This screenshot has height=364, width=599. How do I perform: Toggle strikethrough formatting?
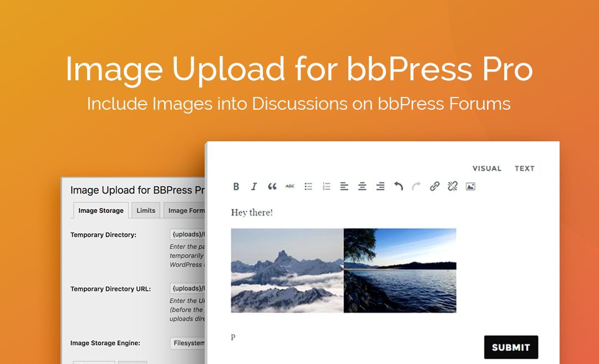click(290, 186)
